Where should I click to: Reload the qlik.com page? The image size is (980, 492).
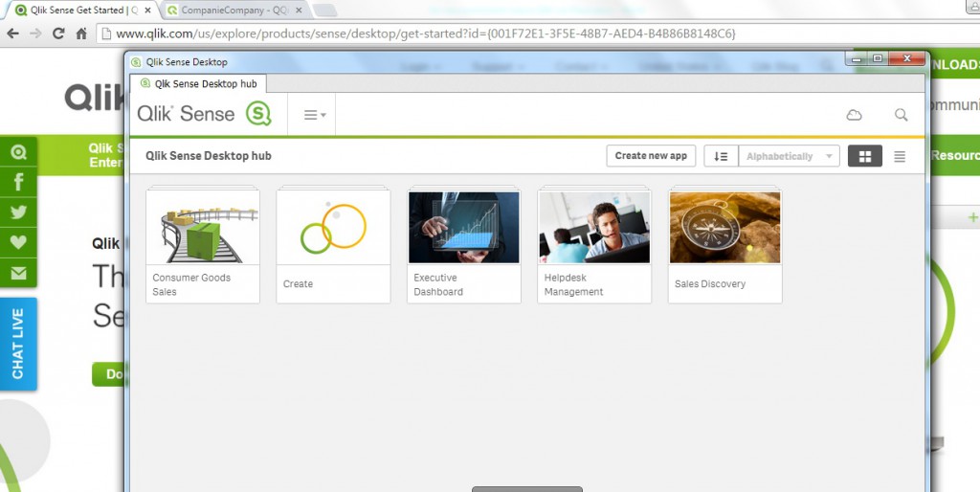point(58,34)
